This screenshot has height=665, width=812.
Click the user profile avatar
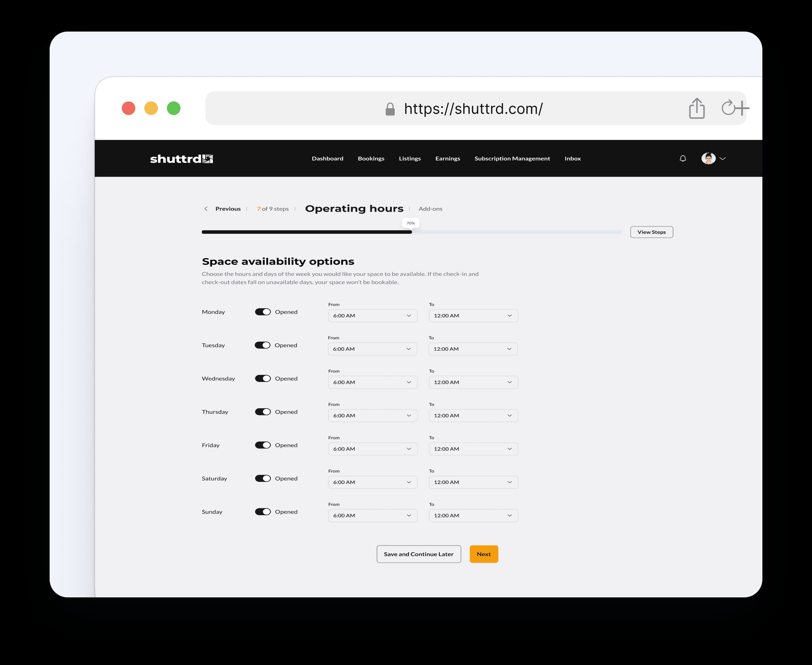coord(708,158)
